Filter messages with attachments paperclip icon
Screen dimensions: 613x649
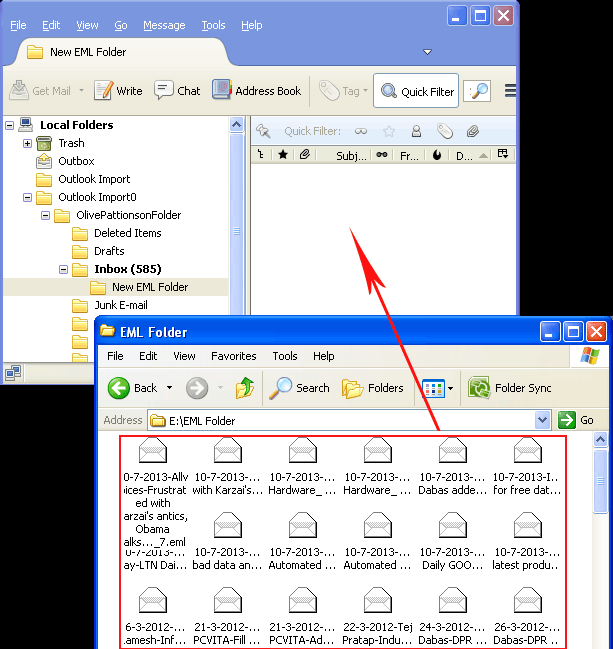click(472, 131)
